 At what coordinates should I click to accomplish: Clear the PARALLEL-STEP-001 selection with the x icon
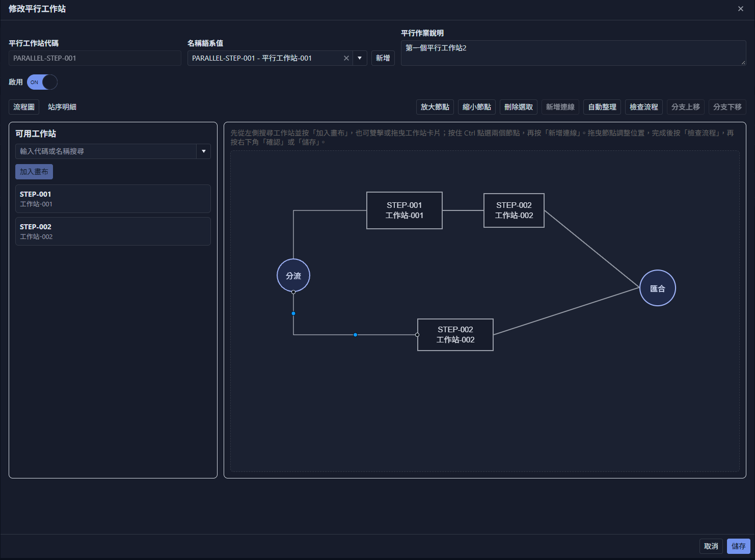pyautogui.click(x=346, y=58)
